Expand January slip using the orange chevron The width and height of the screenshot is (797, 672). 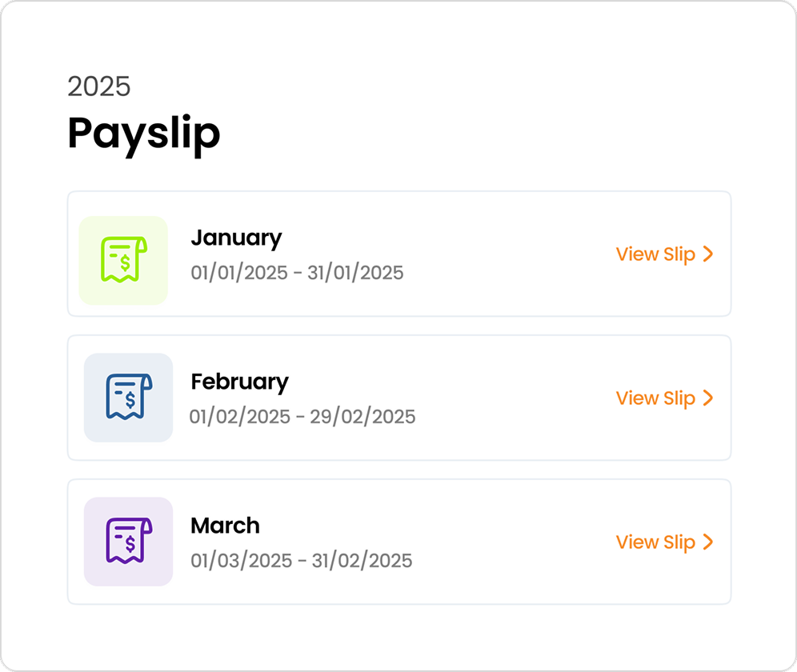tap(708, 254)
